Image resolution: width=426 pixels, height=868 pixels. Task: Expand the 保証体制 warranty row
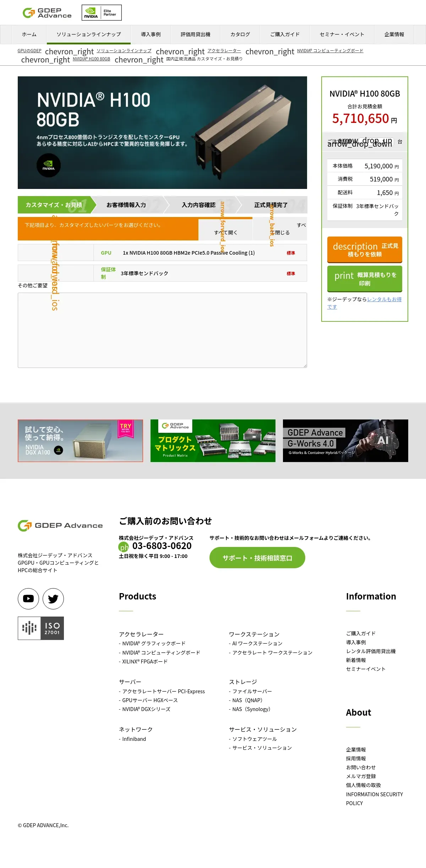click(162, 273)
